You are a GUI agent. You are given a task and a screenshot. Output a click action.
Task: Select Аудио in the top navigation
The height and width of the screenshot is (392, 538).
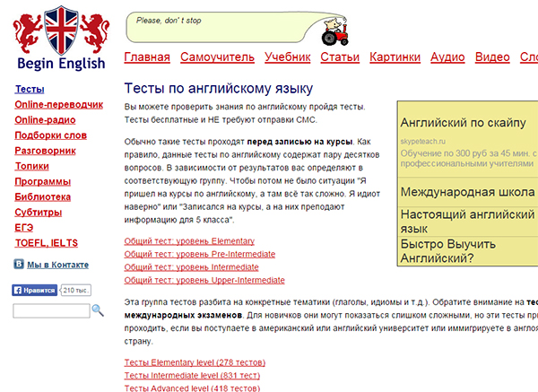(x=447, y=57)
